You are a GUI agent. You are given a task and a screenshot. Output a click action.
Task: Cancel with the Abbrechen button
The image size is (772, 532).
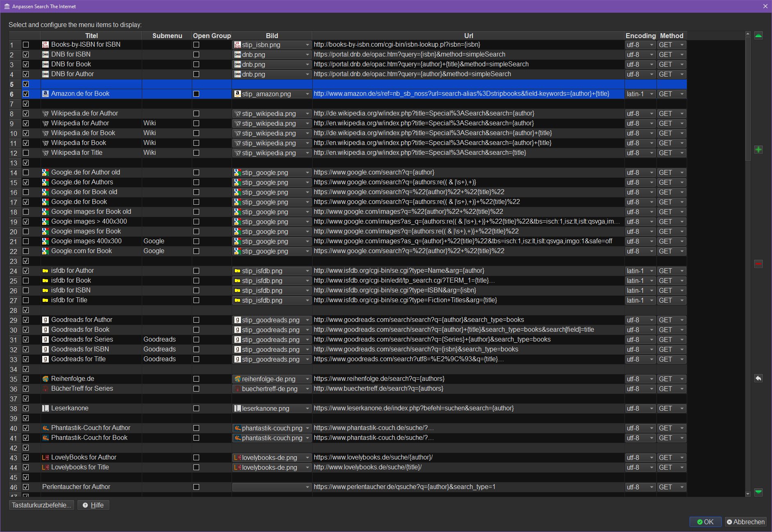point(745,522)
